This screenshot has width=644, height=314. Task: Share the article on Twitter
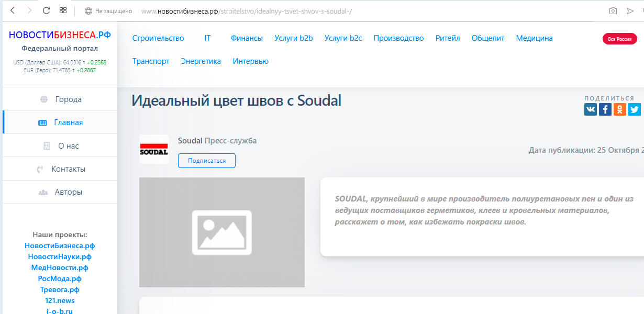[x=635, y=109]
